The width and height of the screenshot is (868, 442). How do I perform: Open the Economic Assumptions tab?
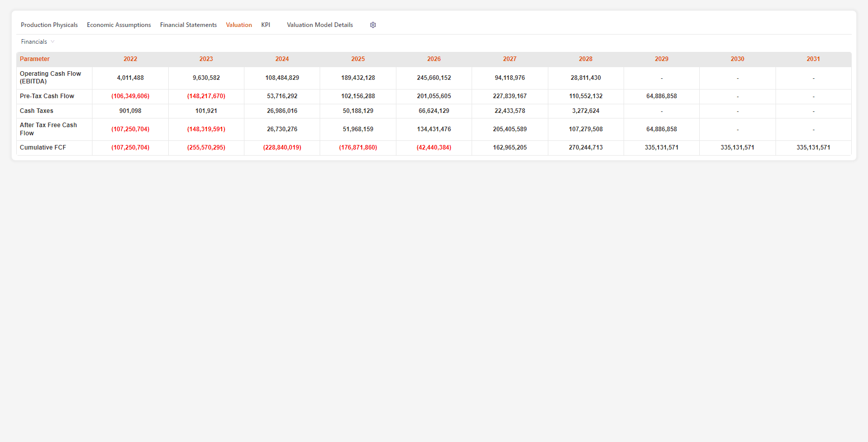[119, 25]
